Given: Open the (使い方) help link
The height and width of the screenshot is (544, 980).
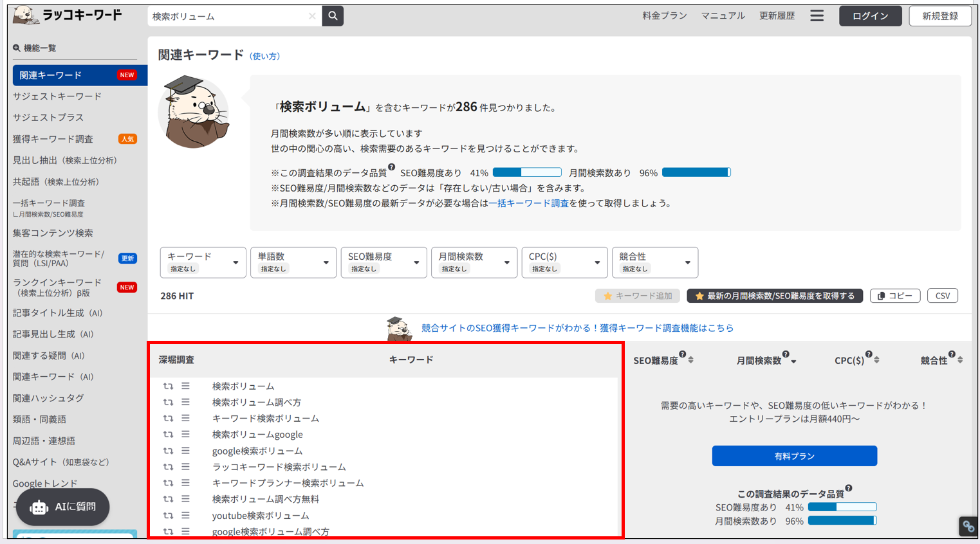Looking at the screenshot, I should [x=264, y=57].
